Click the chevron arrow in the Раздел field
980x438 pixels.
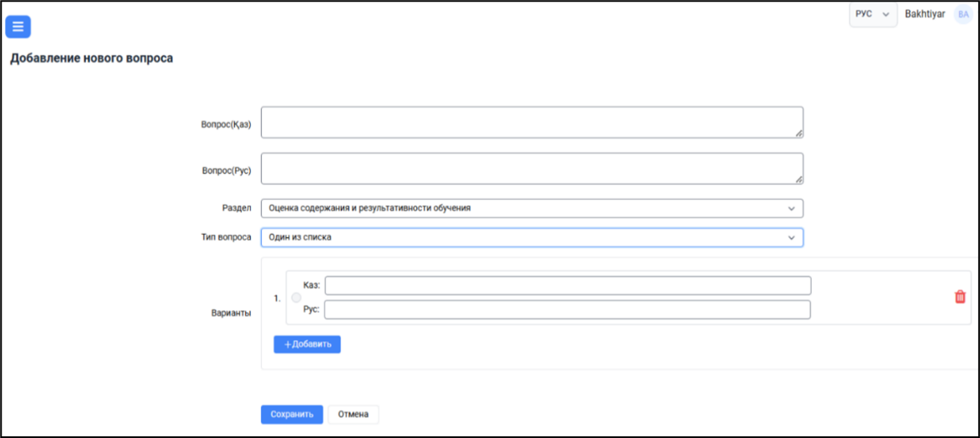tap(791, 208)
